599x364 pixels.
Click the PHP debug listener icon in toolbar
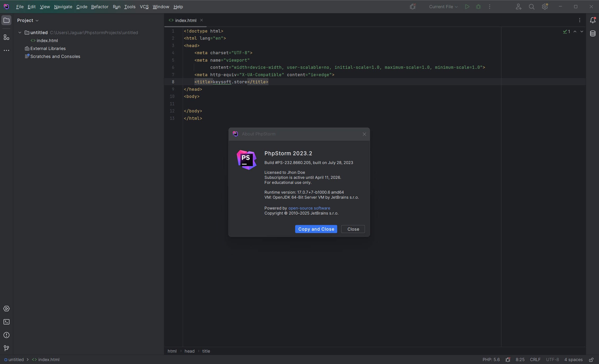tap(413, 7)
